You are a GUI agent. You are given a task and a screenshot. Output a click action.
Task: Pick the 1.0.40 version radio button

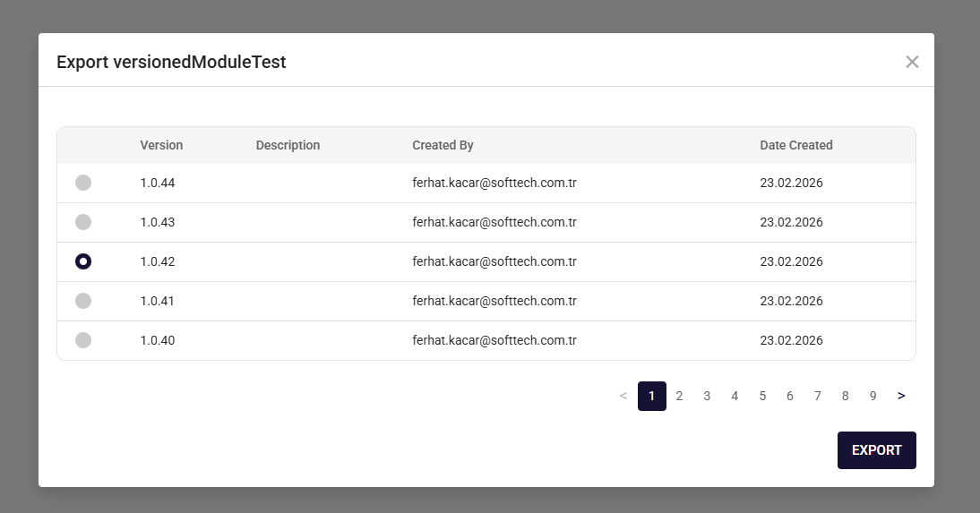tap(83, 340)
